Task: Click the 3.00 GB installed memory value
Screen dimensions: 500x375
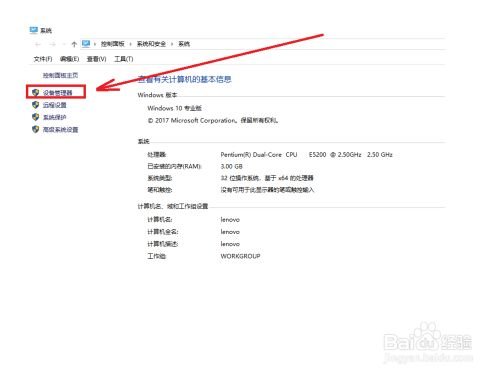Action: click(231, 166)
